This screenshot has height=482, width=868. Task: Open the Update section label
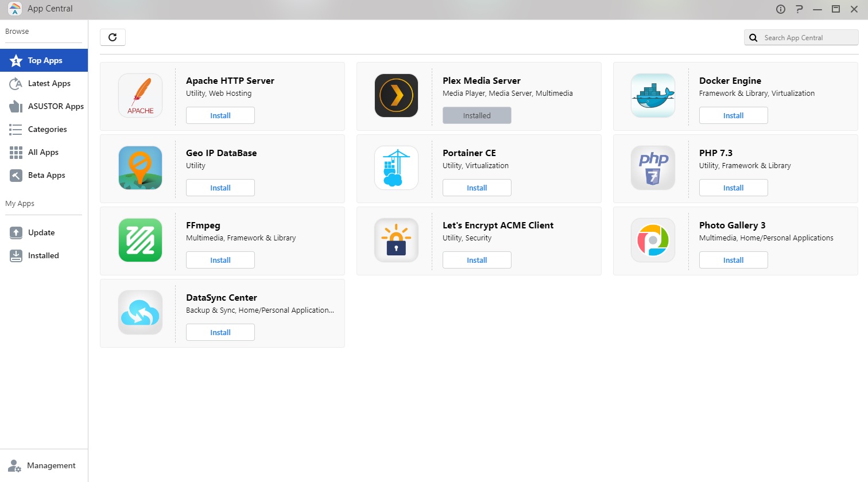click(x=41, y=232)
